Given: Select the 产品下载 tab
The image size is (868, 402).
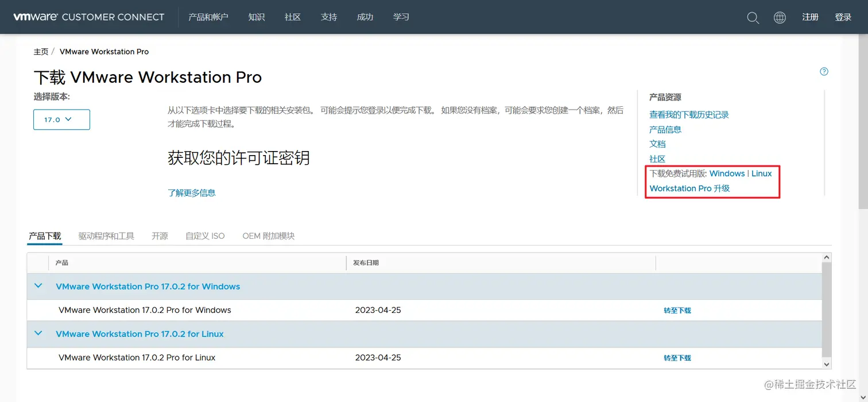Looking at the screenshot, I should pyautogui.click(x=45, y=236).
